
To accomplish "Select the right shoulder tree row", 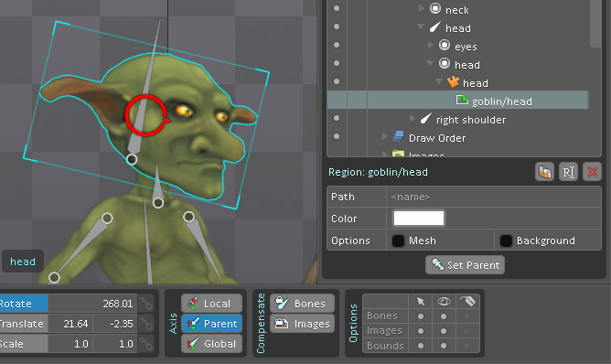I will click(x=458, y=119).
